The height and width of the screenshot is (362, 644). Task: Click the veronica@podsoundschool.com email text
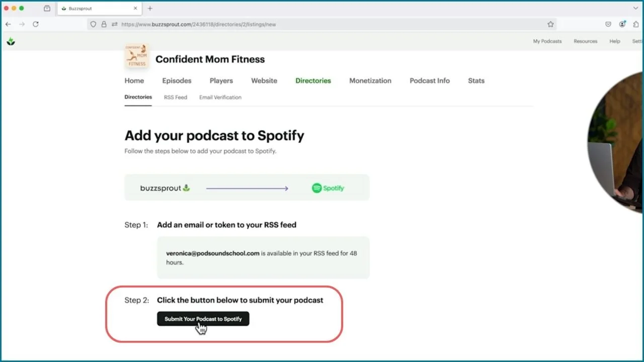213,253
